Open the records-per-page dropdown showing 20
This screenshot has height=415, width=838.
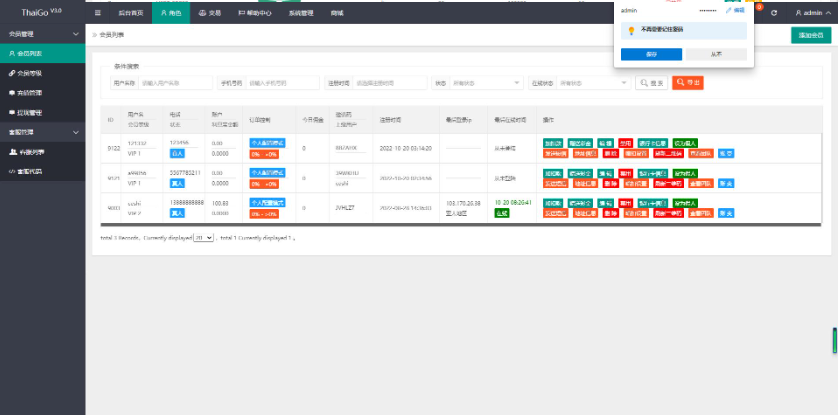[x=203, y=238]
